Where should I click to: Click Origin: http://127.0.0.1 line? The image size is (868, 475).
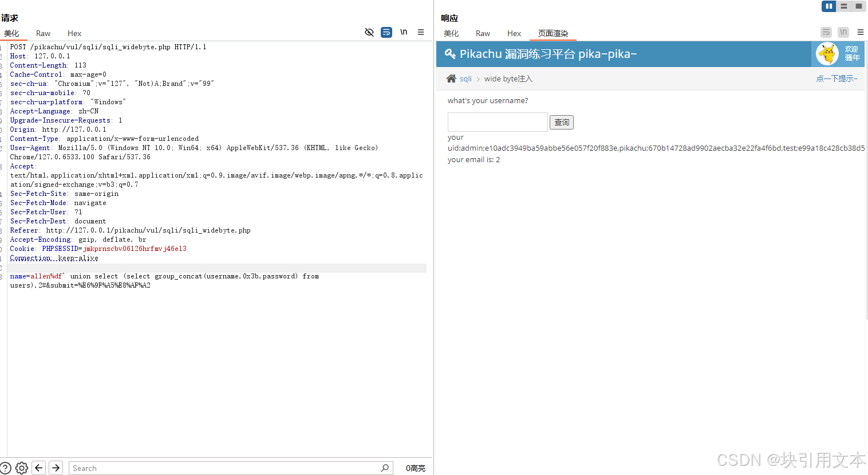point(58,129)
